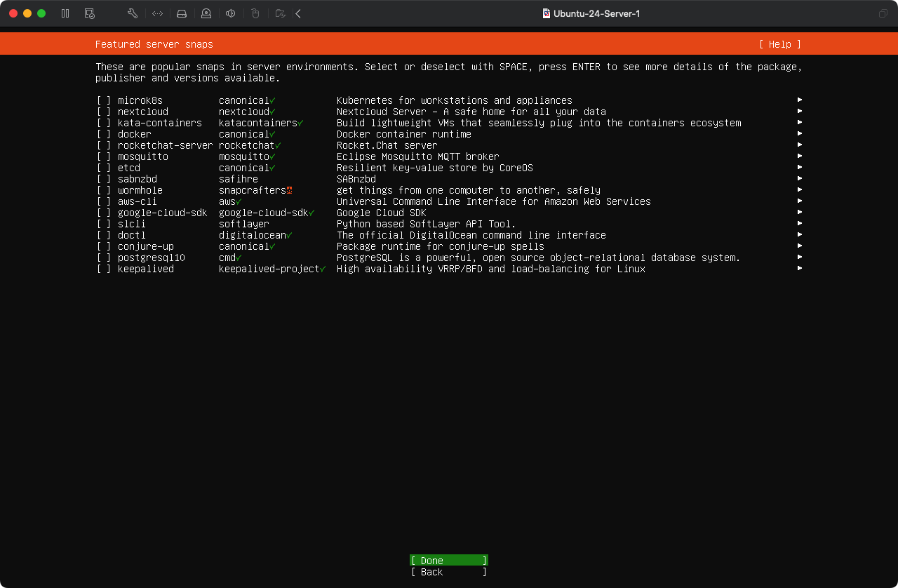
Task: Click the resize arrows toolbar icon
Action: point(157,13)
